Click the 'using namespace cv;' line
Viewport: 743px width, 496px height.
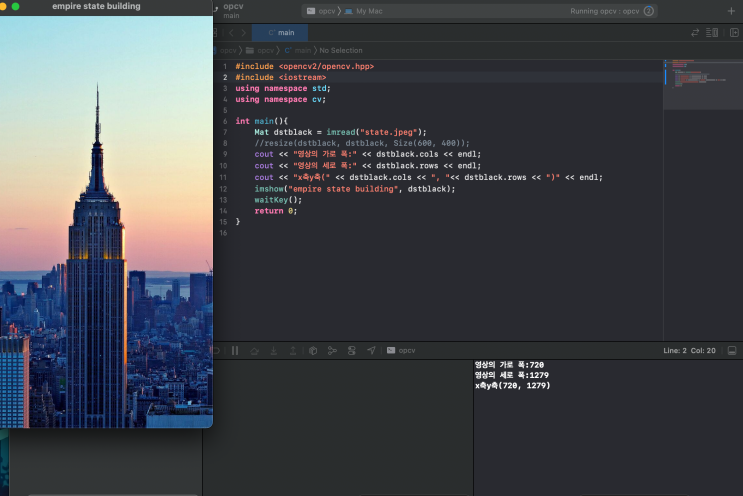pos(281,99)
